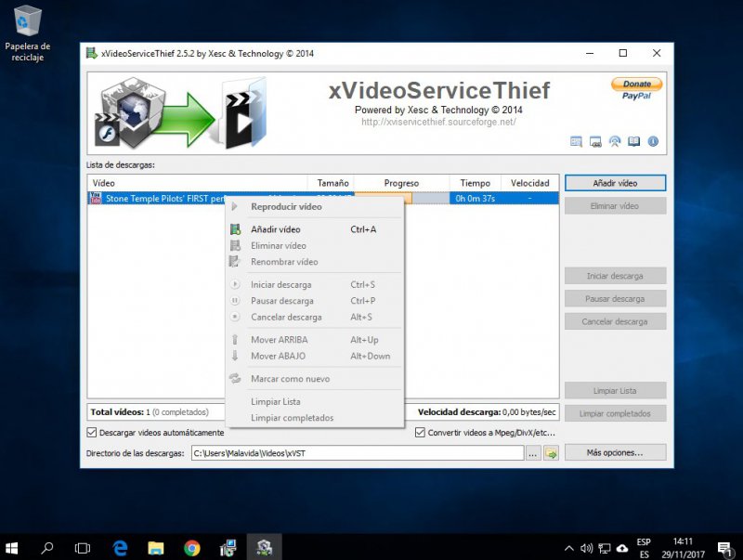Open Más opciones button

[615, 453]
